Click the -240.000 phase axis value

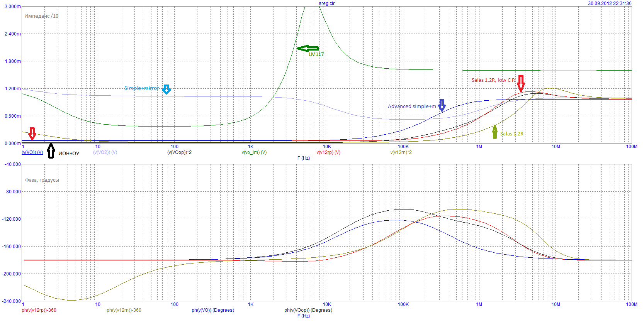(12, 301)
